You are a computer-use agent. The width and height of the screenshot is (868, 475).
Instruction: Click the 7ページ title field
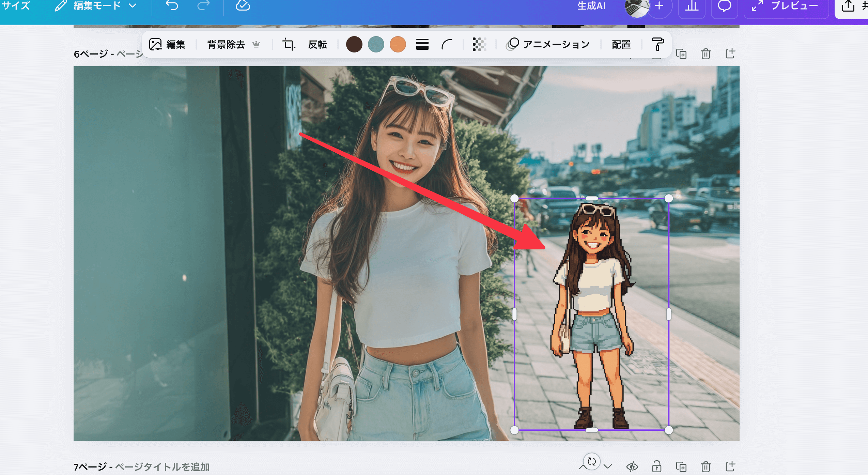[162, 466]
